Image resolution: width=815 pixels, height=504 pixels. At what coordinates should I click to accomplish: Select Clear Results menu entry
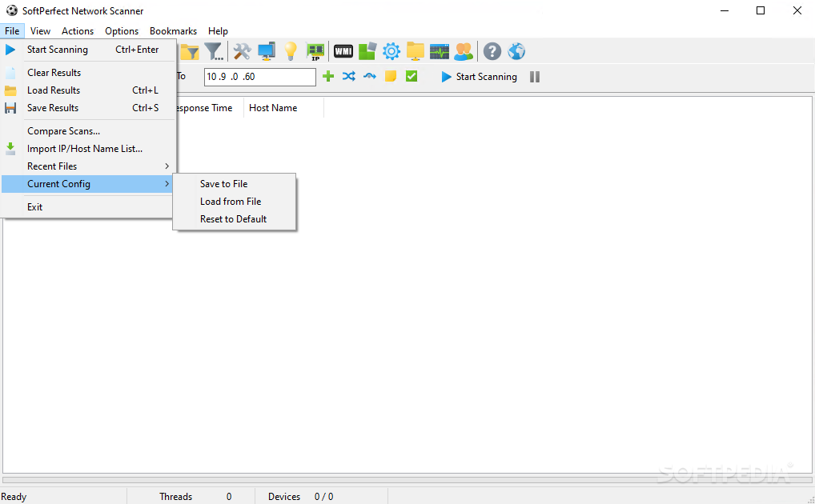pos(88,72)
